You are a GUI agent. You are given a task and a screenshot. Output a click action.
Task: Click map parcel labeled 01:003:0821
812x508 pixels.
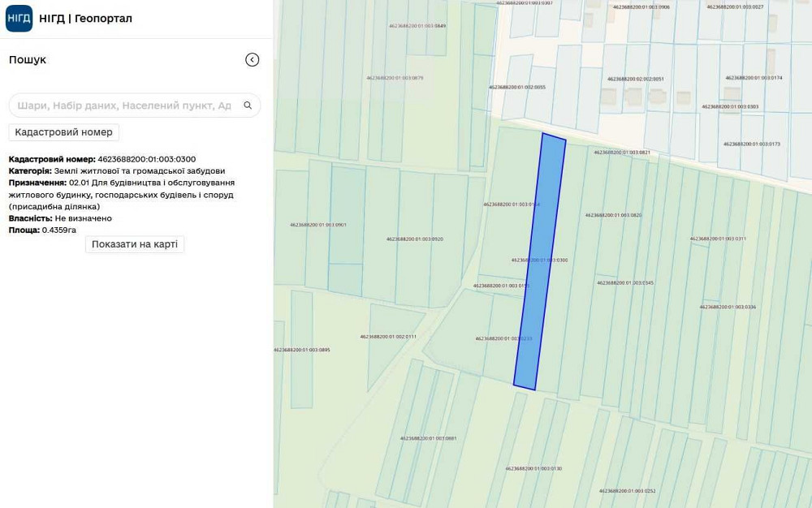pos(622,153)
